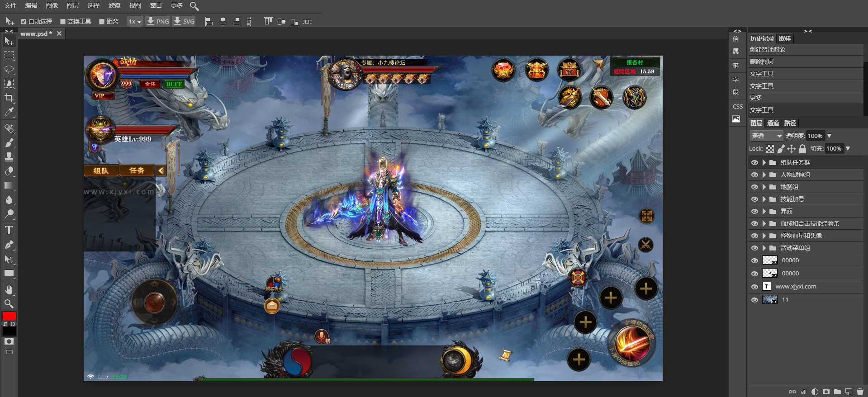Open the 1x export scale dropdown
Image resolution: width=868 pixels, height=397 pixels.
(x=134, y=22)
